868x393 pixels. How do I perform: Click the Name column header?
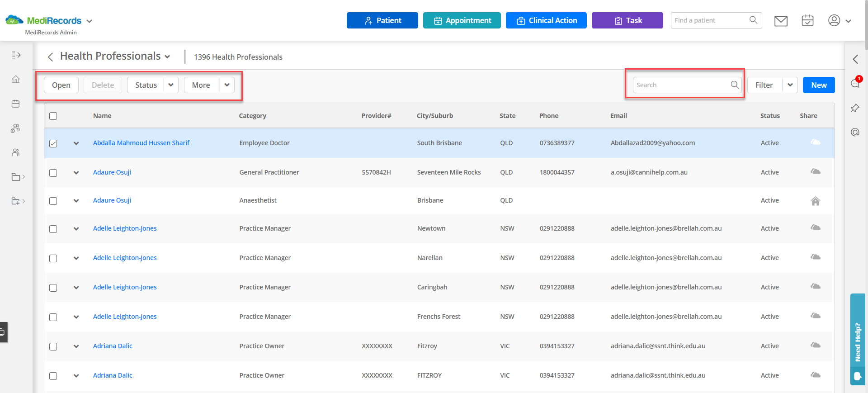pyautogui.click(x=102, y=116)
